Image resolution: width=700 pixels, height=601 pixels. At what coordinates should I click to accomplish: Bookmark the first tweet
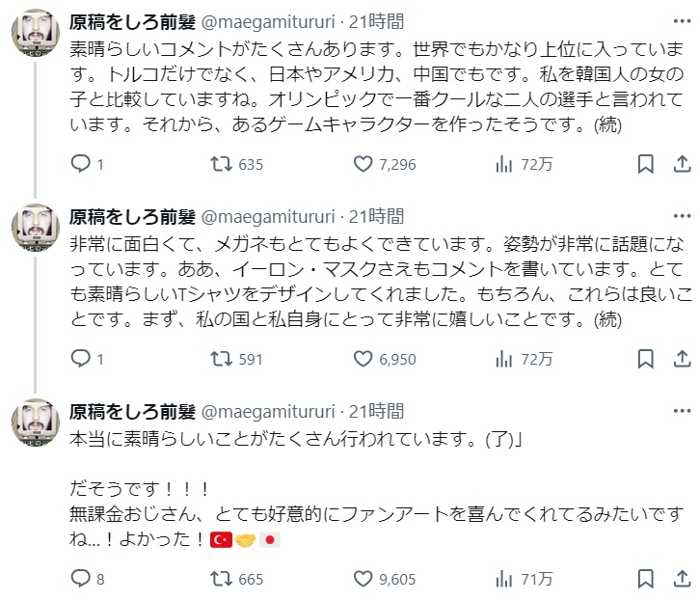(x=646, y=164)
